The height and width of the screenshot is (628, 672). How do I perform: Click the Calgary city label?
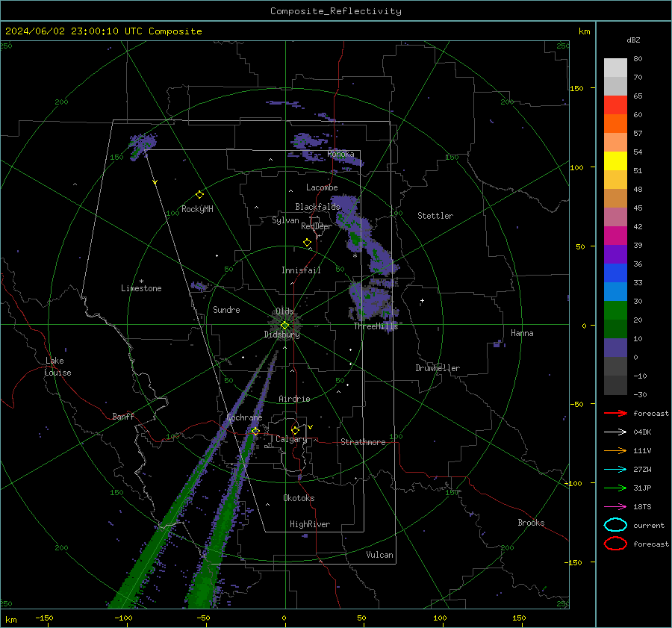tap(291, 439)
